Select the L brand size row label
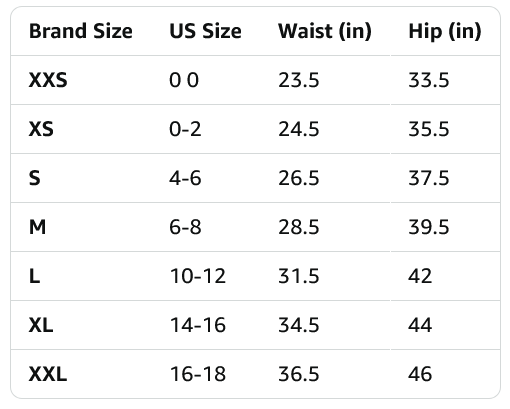The width and height of the screenshot is (510, 409). pos(35,276)
